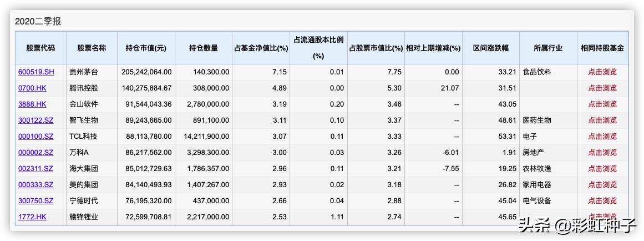Open stock code link 002311.SZ
The image size is (644, 241).
(x=36, y=168)
